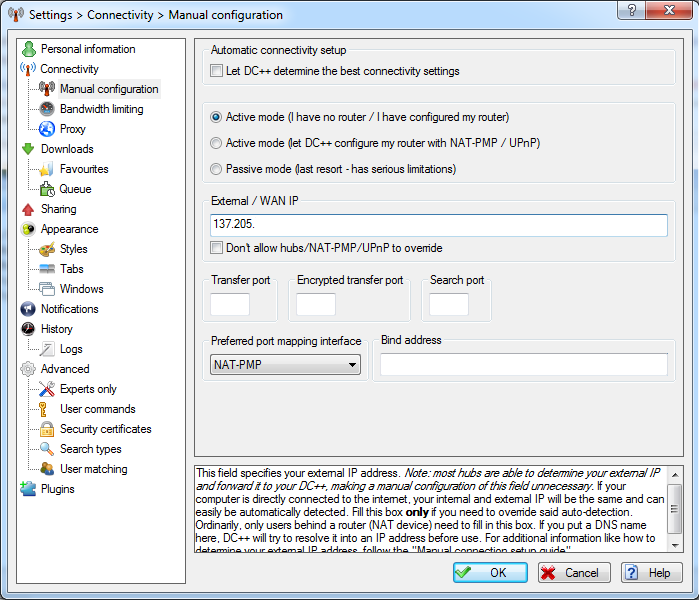Viewport: 699px width, 600px height.
Task: Click the help text scrollbar thumb
Action: point(675,509)
